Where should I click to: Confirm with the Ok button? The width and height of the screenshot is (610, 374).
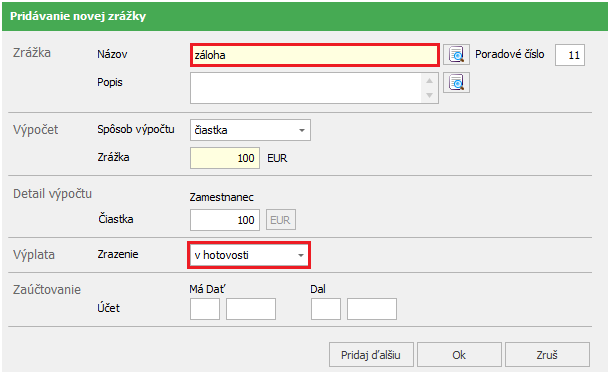[x=459, y=355]
